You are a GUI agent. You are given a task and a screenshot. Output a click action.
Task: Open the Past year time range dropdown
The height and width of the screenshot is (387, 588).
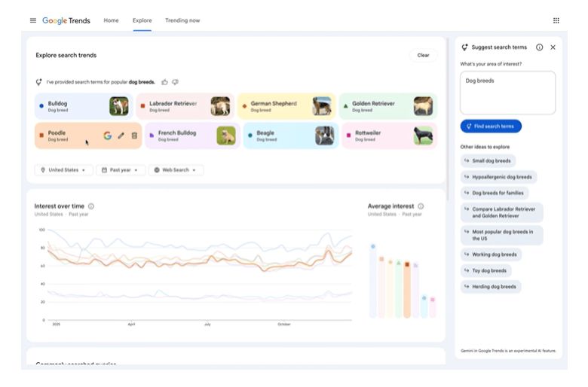click(x=121, y=170)
